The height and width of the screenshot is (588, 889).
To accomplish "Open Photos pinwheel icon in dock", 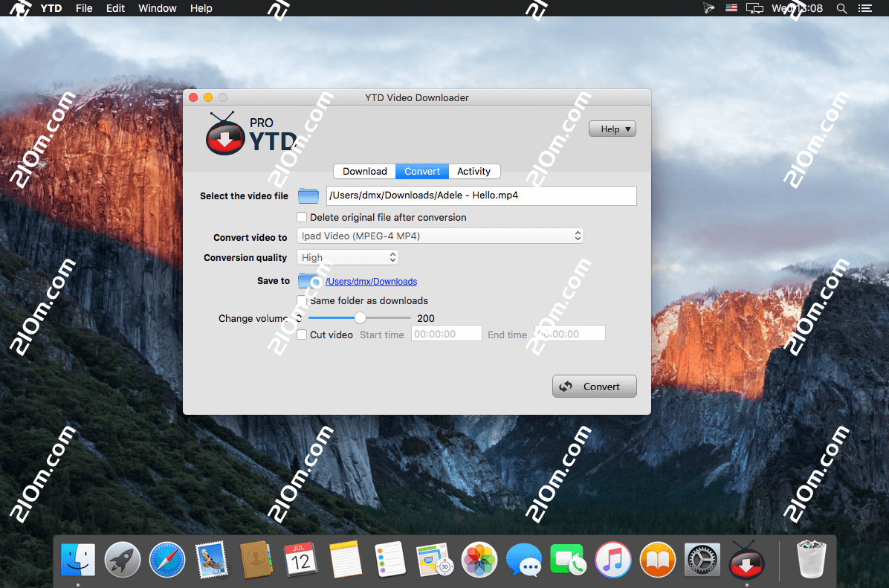I will point(479,560).
